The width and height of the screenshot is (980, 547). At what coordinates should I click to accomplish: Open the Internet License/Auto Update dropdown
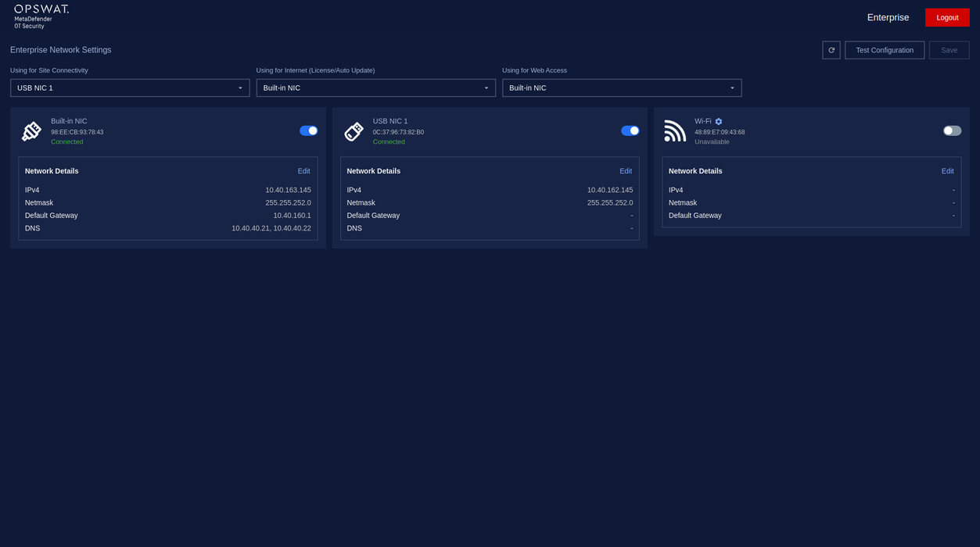point(376,88)
